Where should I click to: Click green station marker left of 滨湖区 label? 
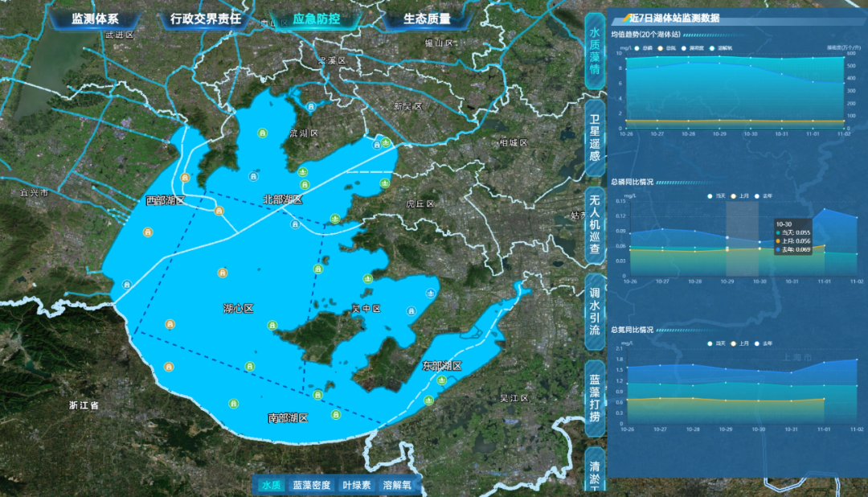click(x=261, y=133)
